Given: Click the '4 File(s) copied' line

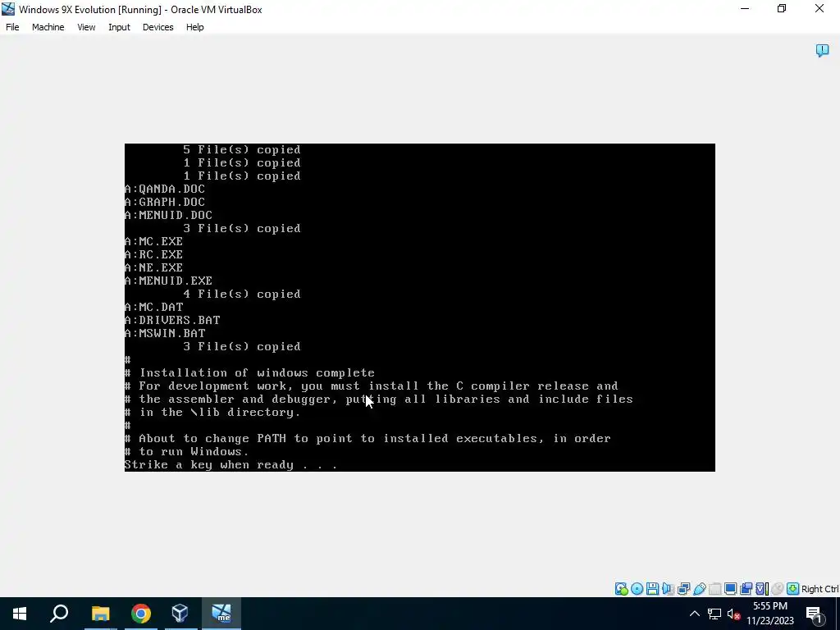Looking at the screenshot, I should pos(242,294).
